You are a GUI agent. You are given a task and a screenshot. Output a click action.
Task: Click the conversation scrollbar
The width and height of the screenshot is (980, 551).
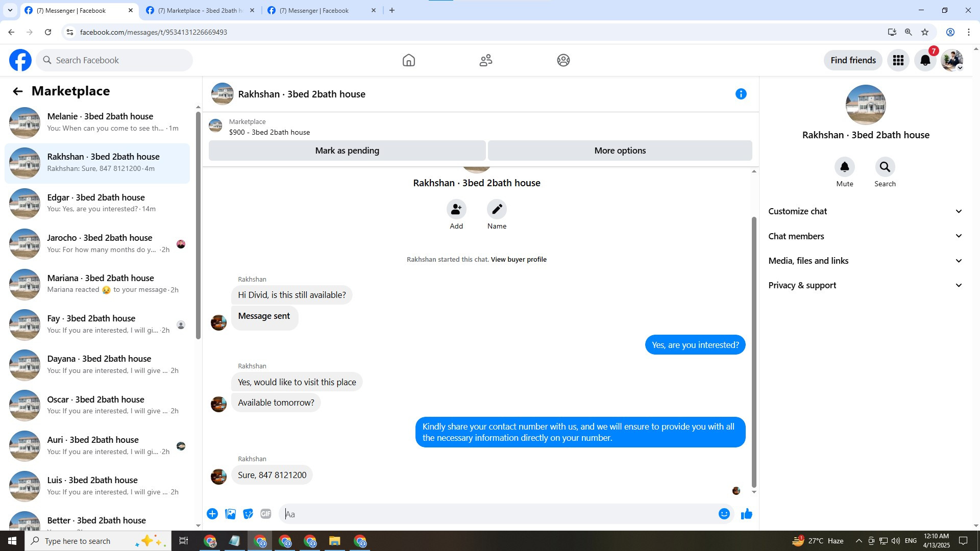(x=754, y=352)
